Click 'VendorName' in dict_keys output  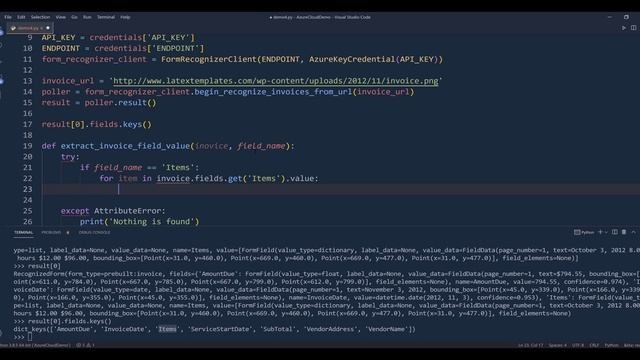387,329
